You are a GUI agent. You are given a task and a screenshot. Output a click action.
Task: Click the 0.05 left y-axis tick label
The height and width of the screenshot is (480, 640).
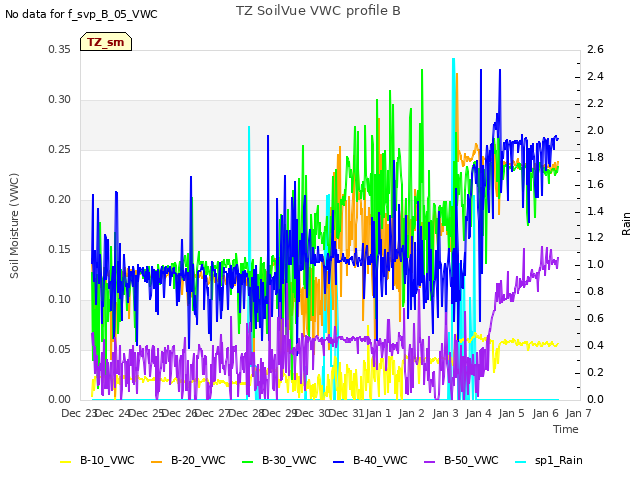click(x=60, y=349)
